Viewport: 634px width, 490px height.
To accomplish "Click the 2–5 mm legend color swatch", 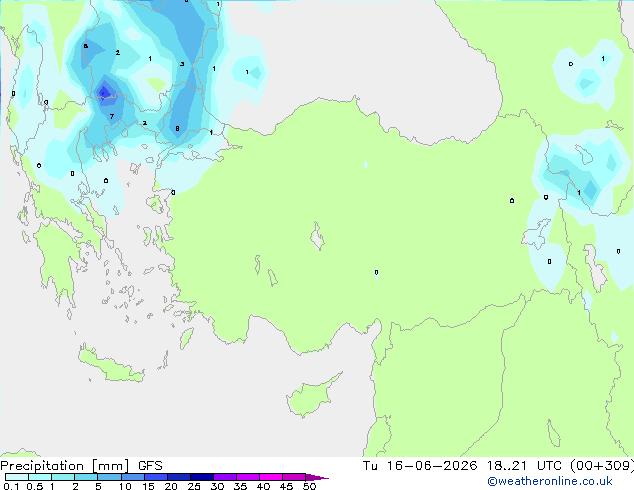I will pos(86,477).
